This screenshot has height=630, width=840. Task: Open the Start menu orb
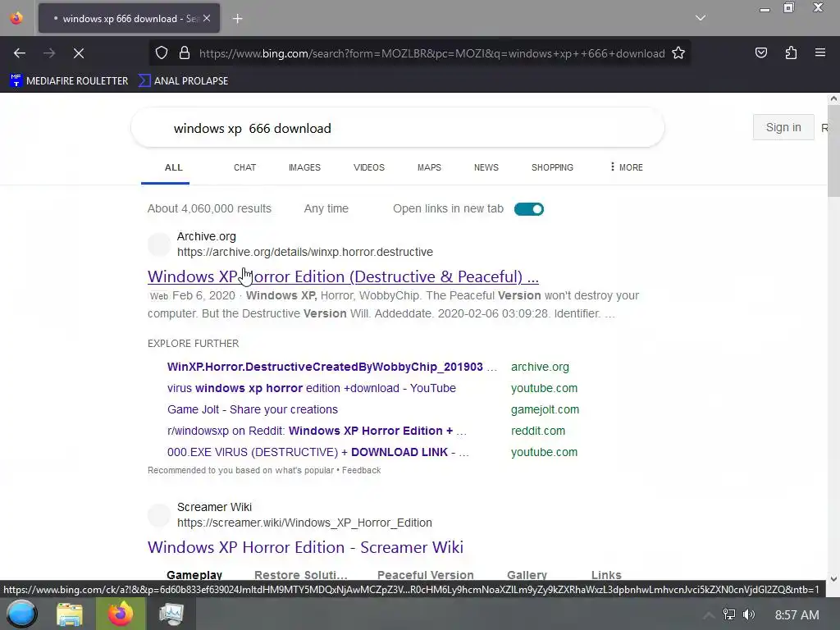[21, 614]
